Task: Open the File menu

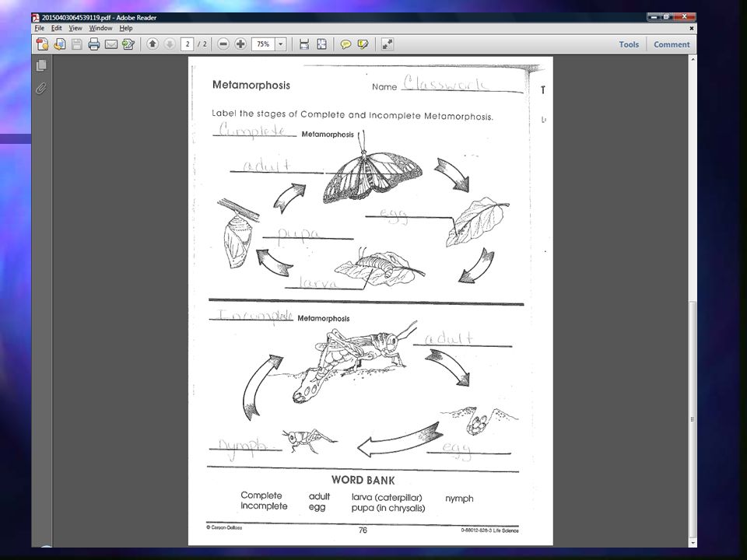Action: pyautogui.click(x=40, y=28)
